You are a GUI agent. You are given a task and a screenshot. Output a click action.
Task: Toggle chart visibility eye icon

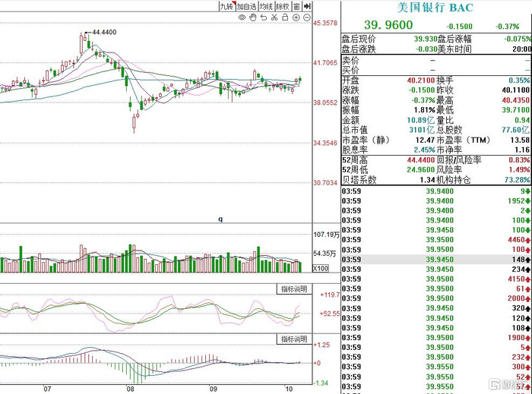(242, 17)
